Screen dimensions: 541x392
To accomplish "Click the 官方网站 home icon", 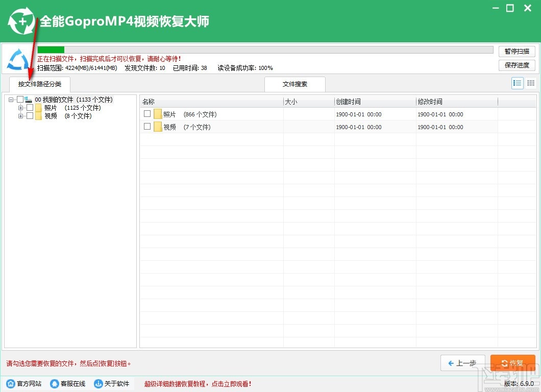I will click(x=11, y=384).
